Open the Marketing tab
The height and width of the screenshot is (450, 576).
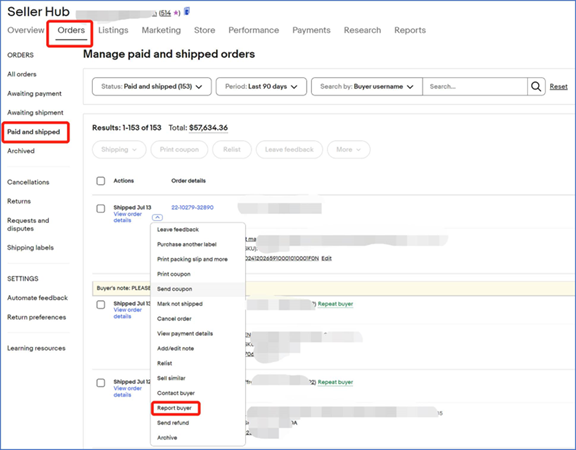(161, 30)
